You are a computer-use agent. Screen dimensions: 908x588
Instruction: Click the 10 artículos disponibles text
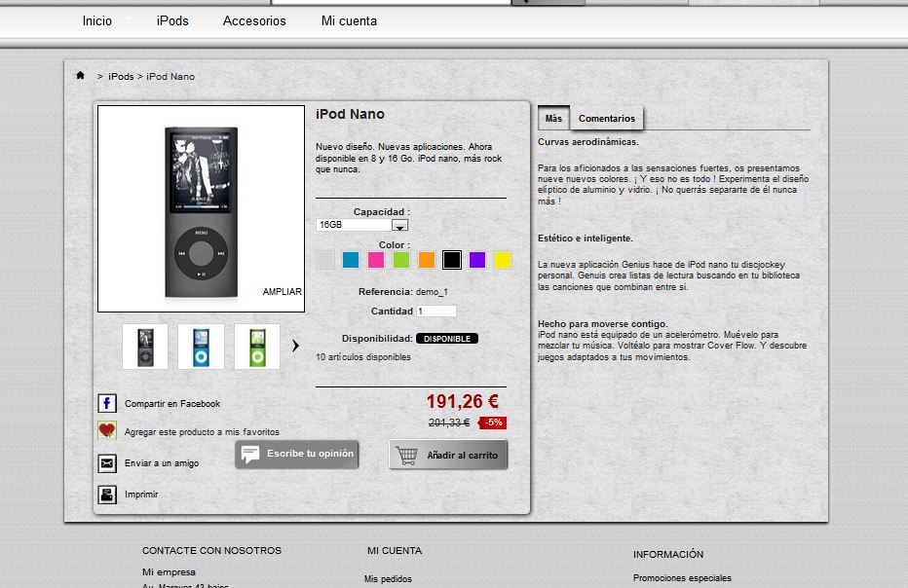(363, 357)
